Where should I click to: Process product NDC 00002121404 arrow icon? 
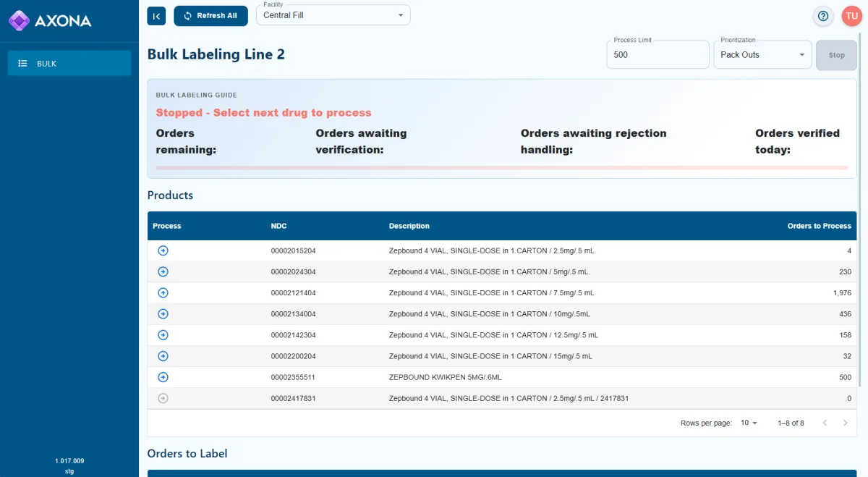coord(163,292)
